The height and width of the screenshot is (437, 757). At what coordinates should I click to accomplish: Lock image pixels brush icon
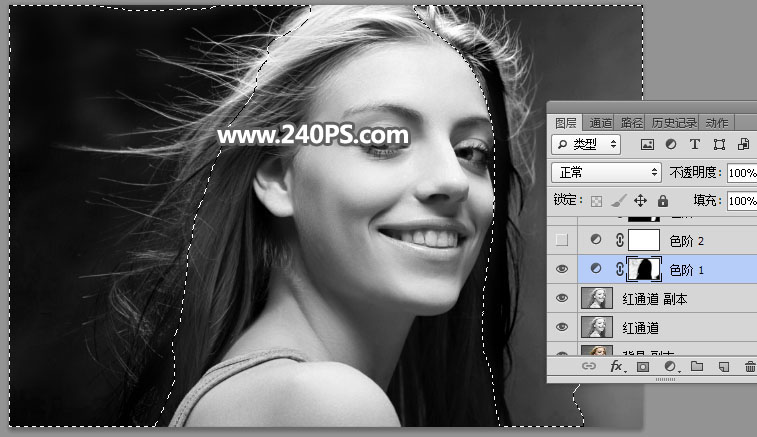tap(618, 200)
